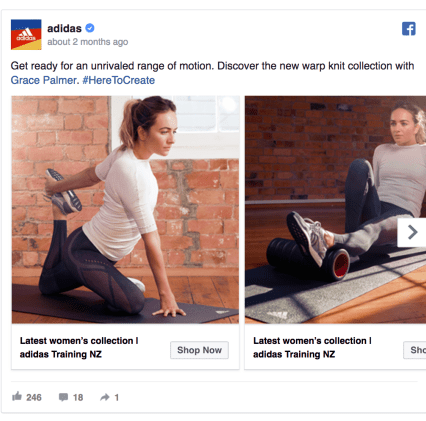The image size is (426, 421).
Task: Click the comment bubble icon
Action: point(63,397)
